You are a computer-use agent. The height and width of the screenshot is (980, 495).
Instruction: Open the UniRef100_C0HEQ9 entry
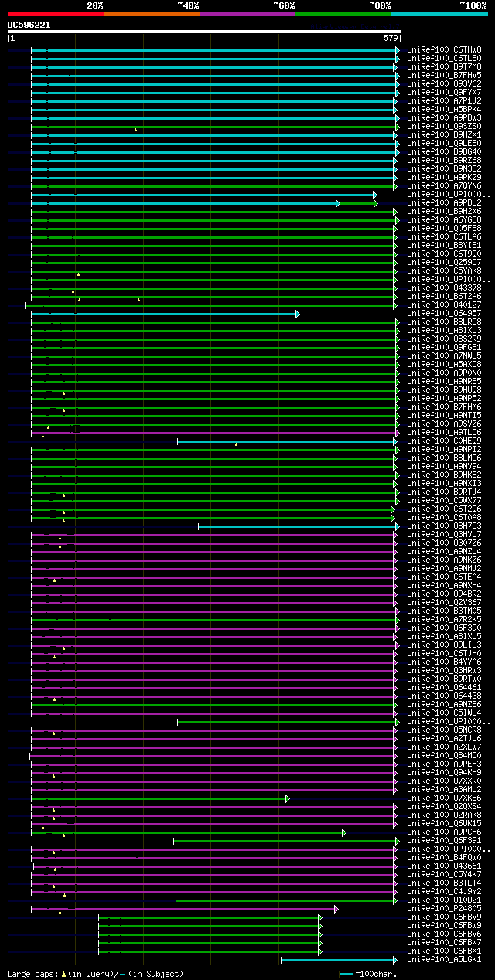click(444, 441)
